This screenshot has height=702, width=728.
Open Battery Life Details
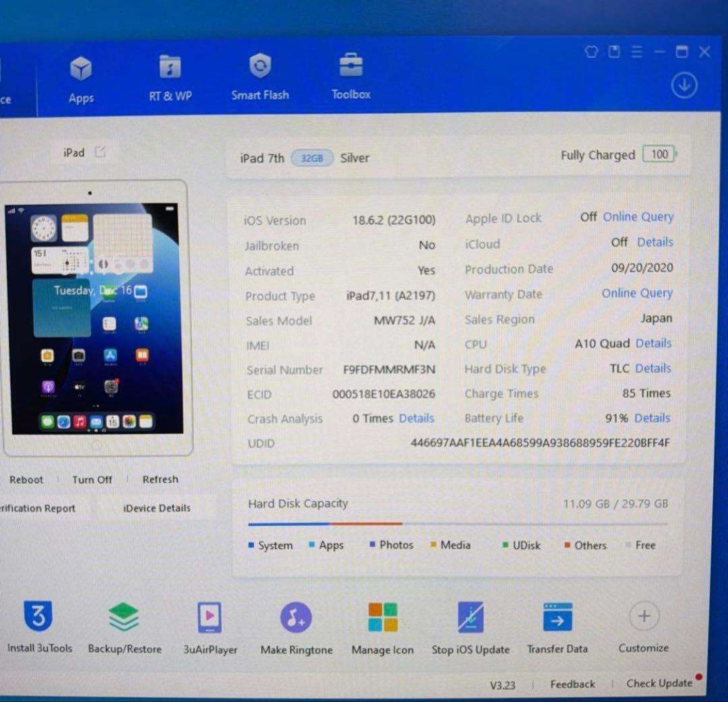coord(652,418)
